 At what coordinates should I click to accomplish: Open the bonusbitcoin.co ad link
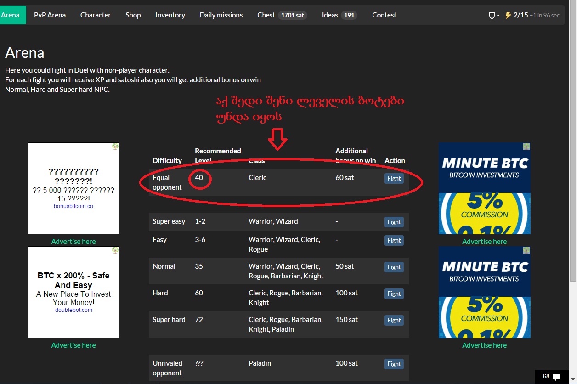73,206
